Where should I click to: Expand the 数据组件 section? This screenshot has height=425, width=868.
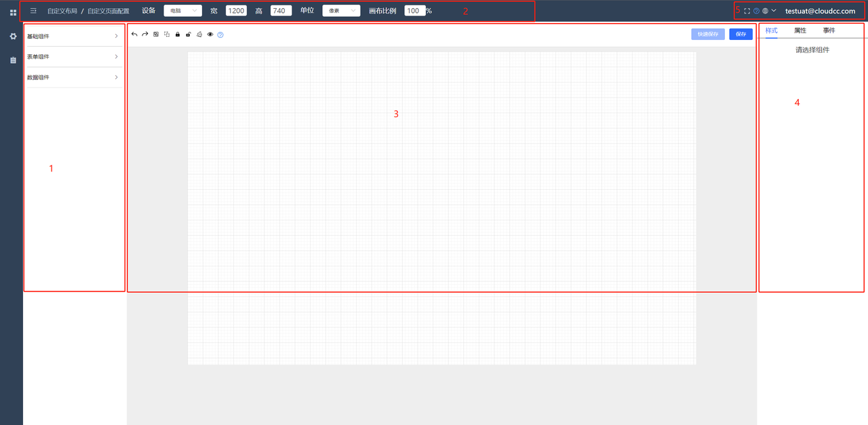(x=73, y=77)
